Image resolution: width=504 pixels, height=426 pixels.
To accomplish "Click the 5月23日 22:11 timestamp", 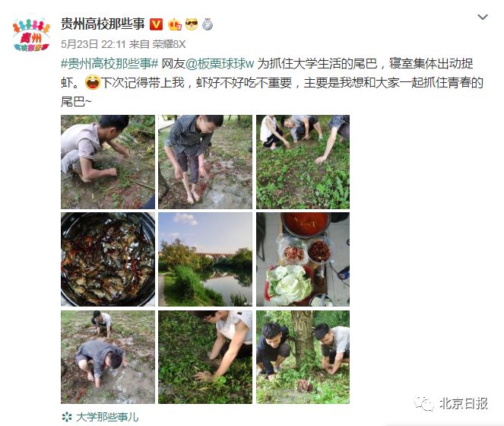I will point(93,44).
